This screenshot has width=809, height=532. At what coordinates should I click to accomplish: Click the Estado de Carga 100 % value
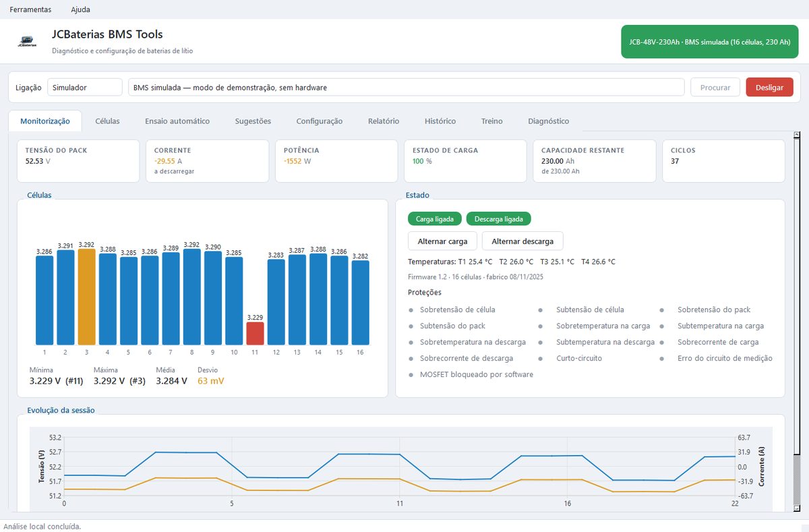[x=422, y=161]
